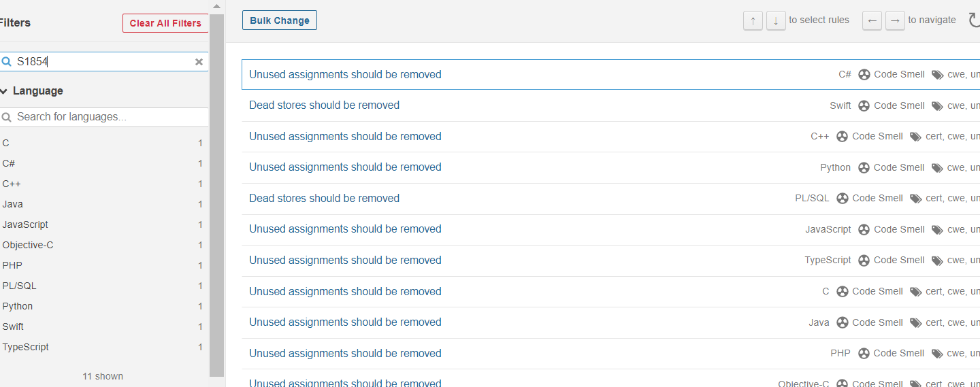Open the Swift 'Dead stores should be removed' rule

tap(324, 105)
